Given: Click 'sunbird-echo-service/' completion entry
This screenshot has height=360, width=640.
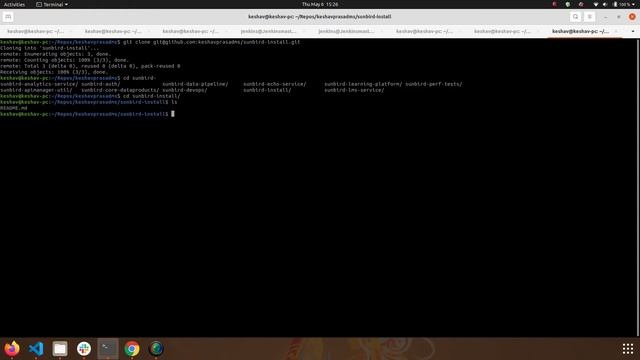Looking at the screenshot, I should click(275, 84).
